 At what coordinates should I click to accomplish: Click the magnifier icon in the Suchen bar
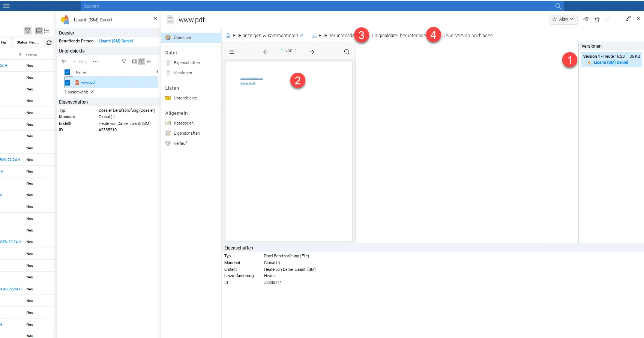point(558,6)
